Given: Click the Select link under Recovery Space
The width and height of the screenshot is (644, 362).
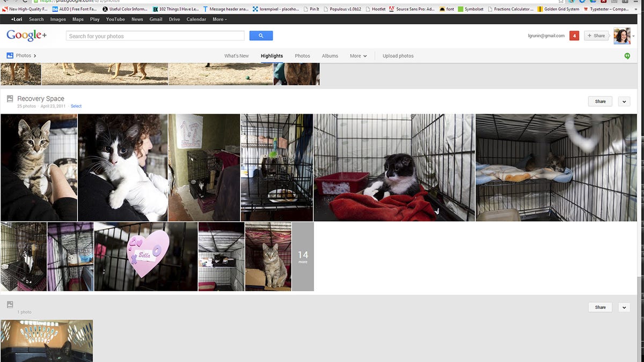Looking at the screenshot, I should coord(76,106).
